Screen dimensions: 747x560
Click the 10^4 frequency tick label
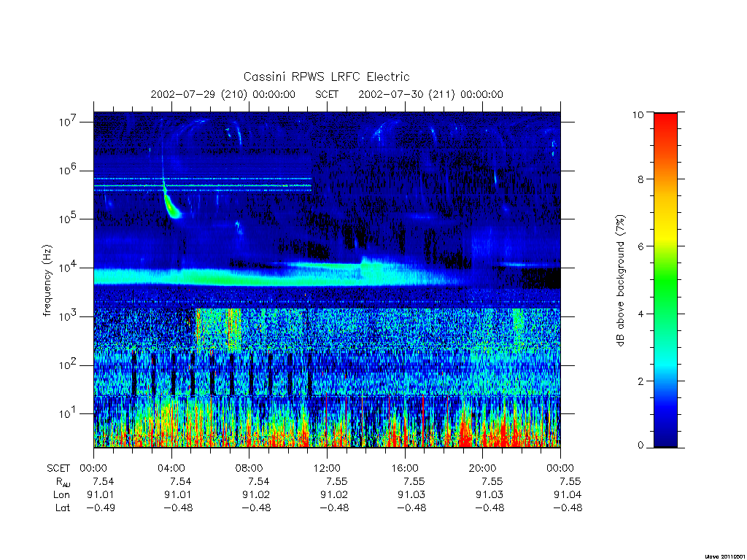coord(69,268)
